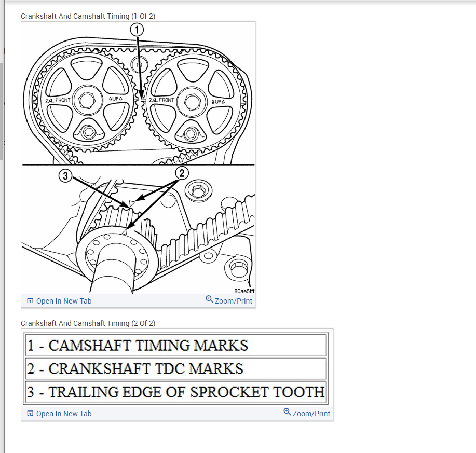476x453 pixels.
Task: Open the timing marks legend table image
Action: 176,368
